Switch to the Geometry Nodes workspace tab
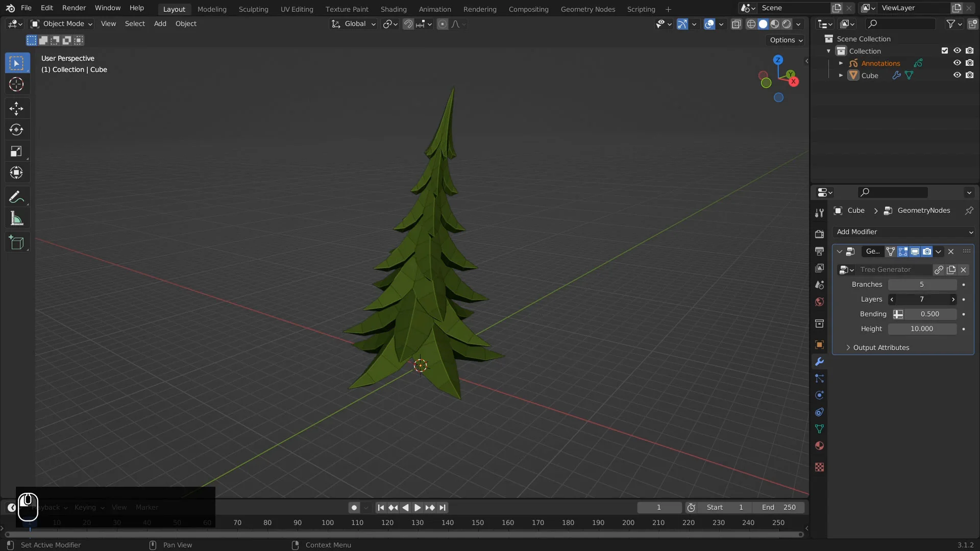 click(587, 9)
